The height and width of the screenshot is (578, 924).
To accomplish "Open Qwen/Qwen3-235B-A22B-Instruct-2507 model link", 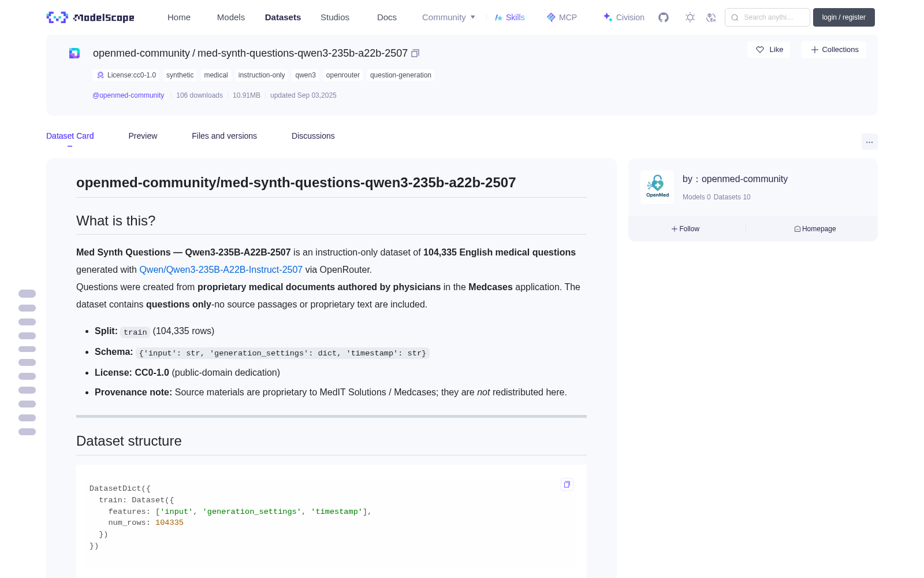I will point(221,270).
